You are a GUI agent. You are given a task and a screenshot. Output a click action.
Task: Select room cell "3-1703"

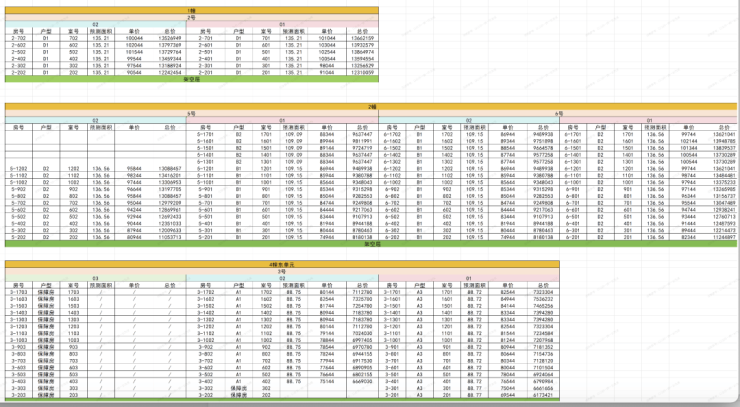pyautogui.click(x=19, y=292)
